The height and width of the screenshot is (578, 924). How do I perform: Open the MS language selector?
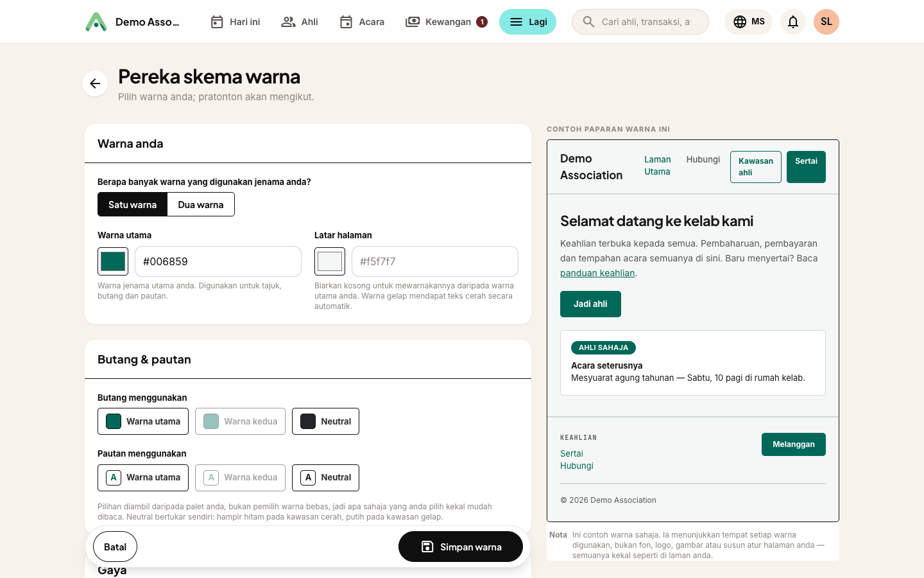(749, 22)
